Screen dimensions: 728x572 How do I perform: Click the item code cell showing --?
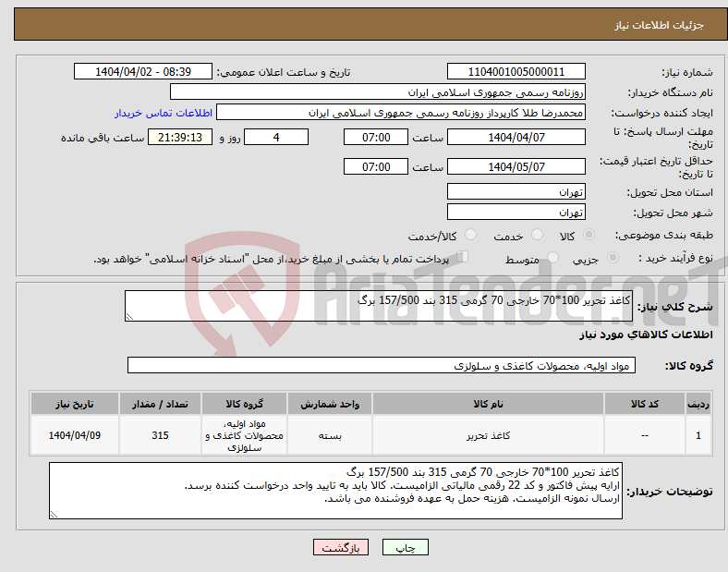[x=645, y=435]
